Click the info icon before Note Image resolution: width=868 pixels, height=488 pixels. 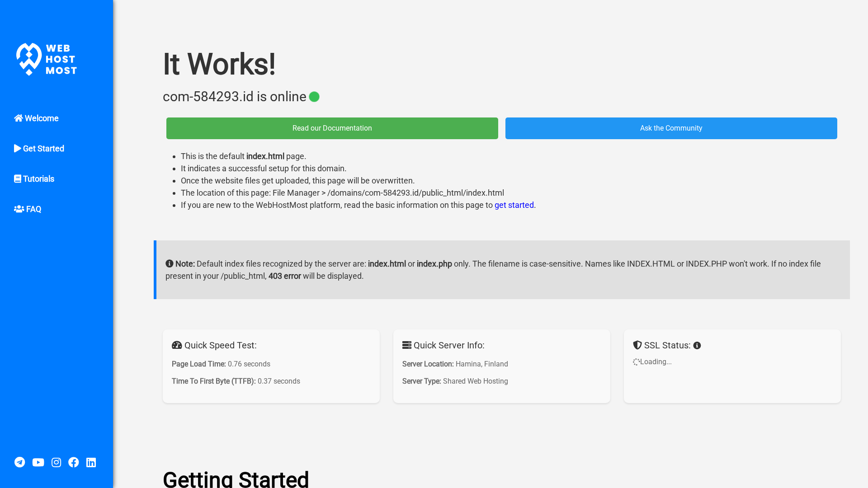point(170,263)
